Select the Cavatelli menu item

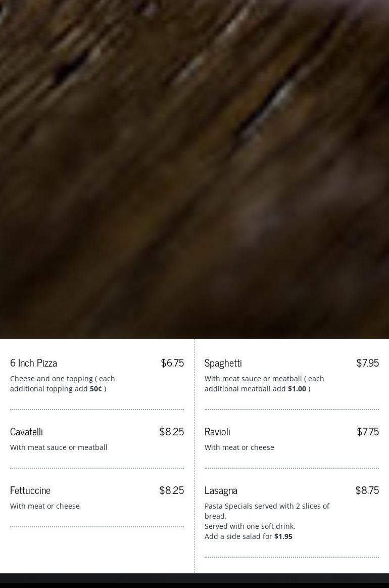[26, 432]
